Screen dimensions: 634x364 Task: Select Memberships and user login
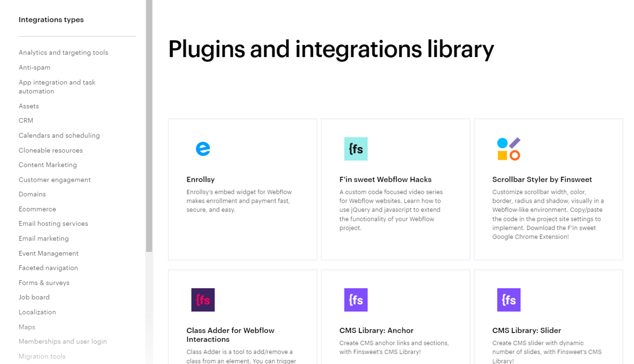coord(63,341)
